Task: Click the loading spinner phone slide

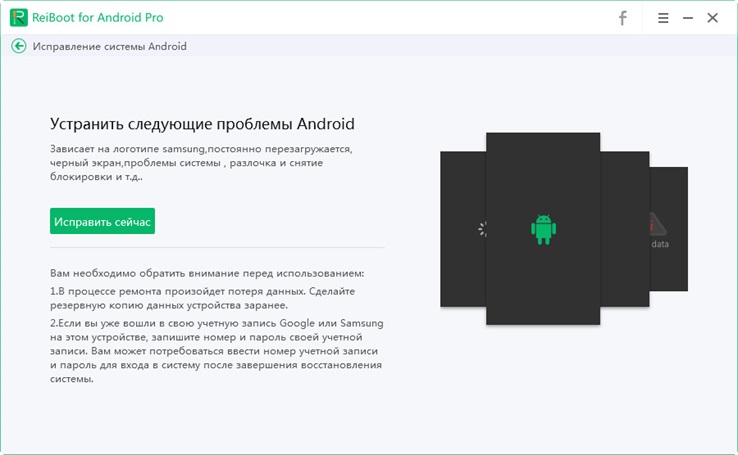Action: (463, 229)
